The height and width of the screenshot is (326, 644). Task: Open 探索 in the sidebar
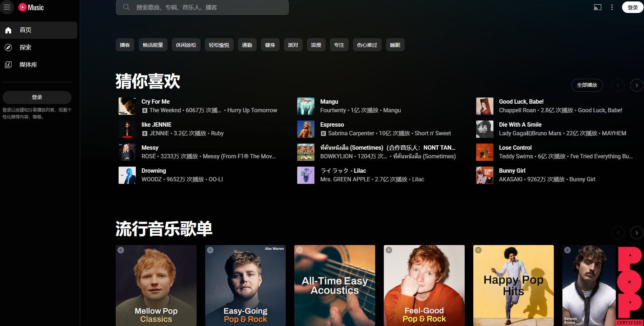point(39,47)
